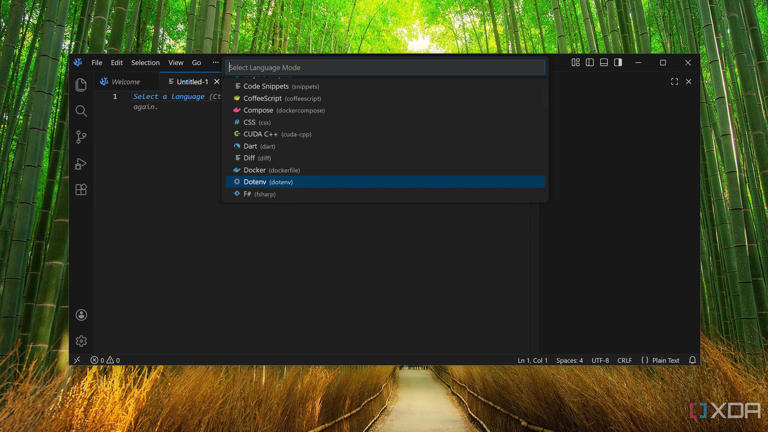Open the Selection menu
This screenshot has width=768, height=432.
tap(145, 63)
